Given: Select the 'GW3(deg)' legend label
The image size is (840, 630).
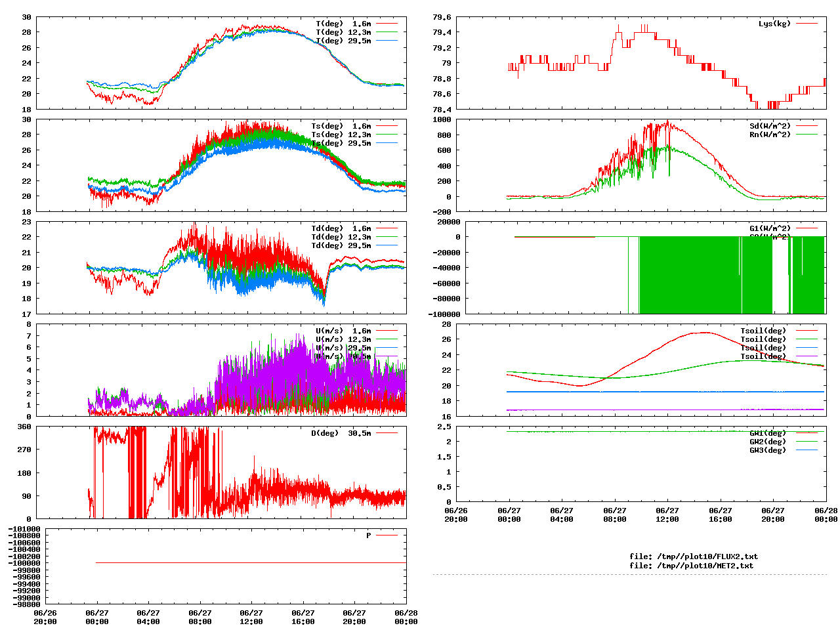Looking at the screenshot, I should point(768,450).
